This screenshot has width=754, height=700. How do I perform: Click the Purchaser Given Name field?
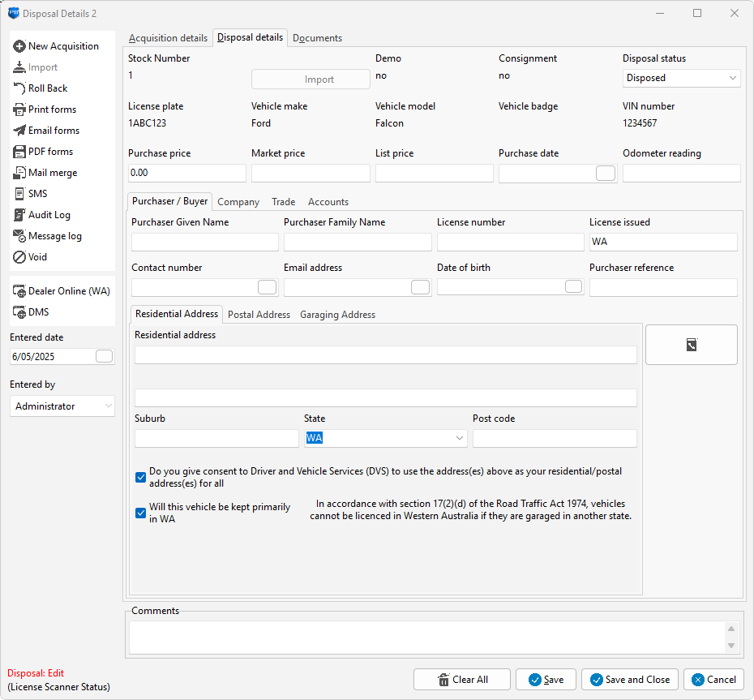tap(204, 242)
